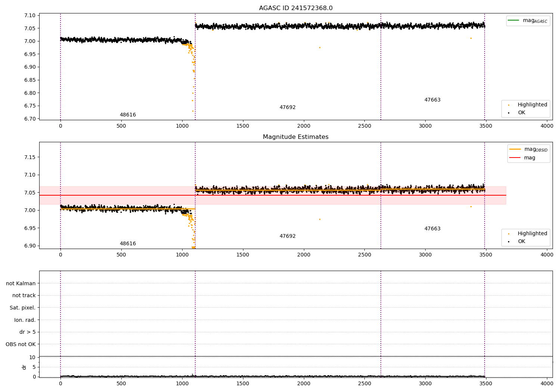This screenshot has height=392, width=560.
Task: Click the 7.00 tick in Magnitude Estimates plot
Action: (30, 210)
